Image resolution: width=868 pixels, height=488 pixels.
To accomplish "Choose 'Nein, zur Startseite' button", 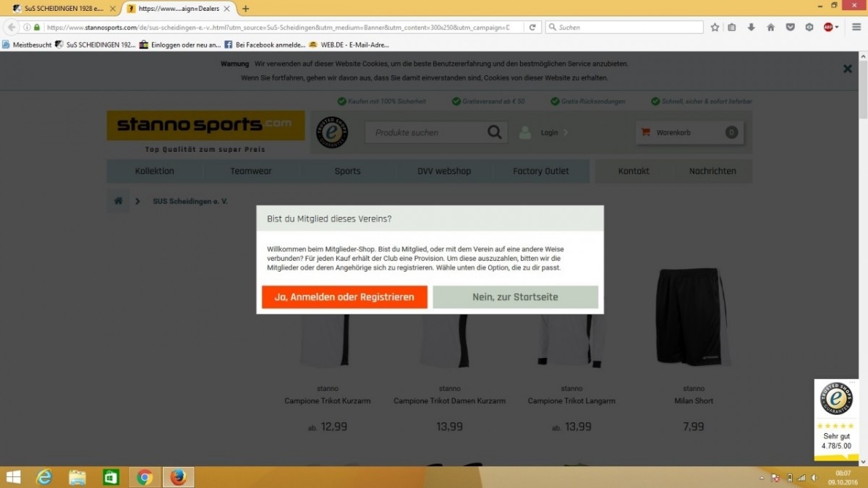I will click(515, 297).
